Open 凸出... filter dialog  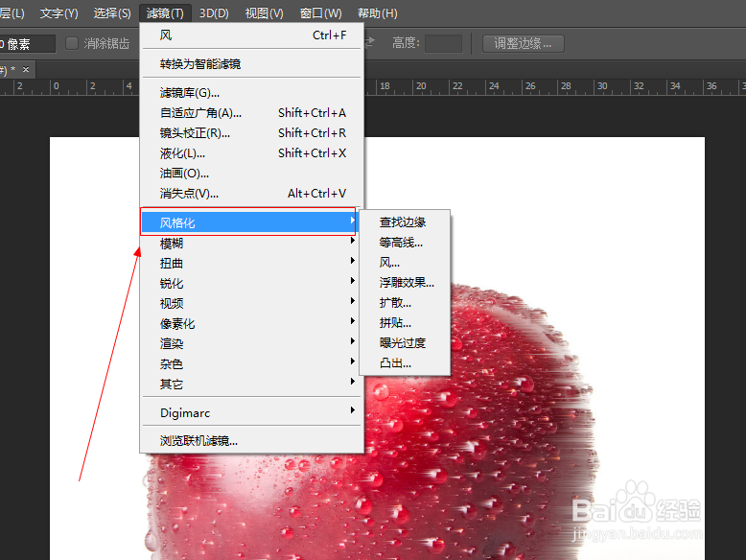point(405,363)
